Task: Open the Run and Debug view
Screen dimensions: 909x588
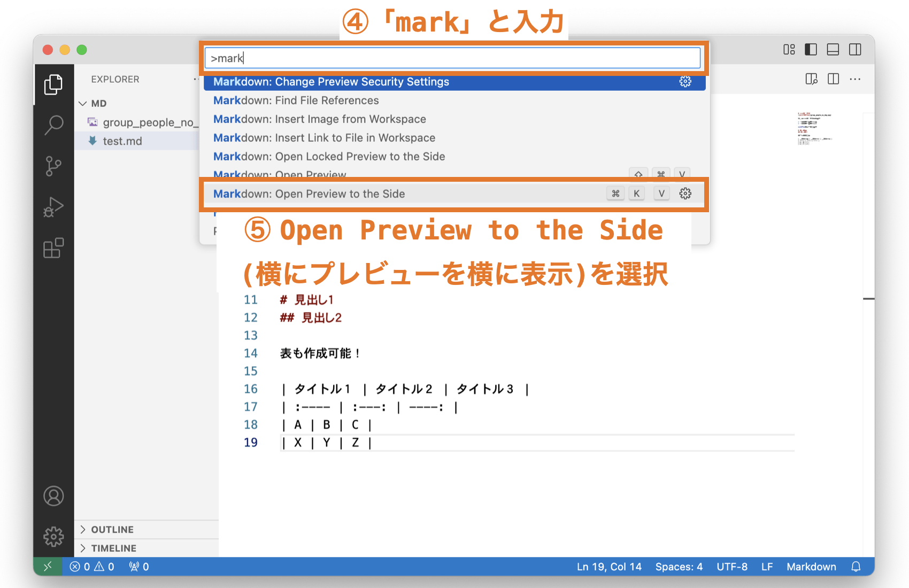Action: [x=53, y=207]
